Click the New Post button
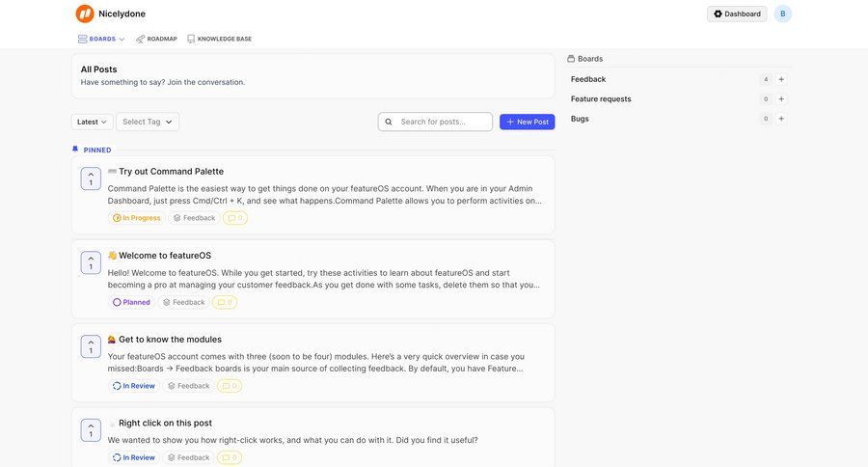The width and height of the screenshot is (868, 467). [527, 122]
